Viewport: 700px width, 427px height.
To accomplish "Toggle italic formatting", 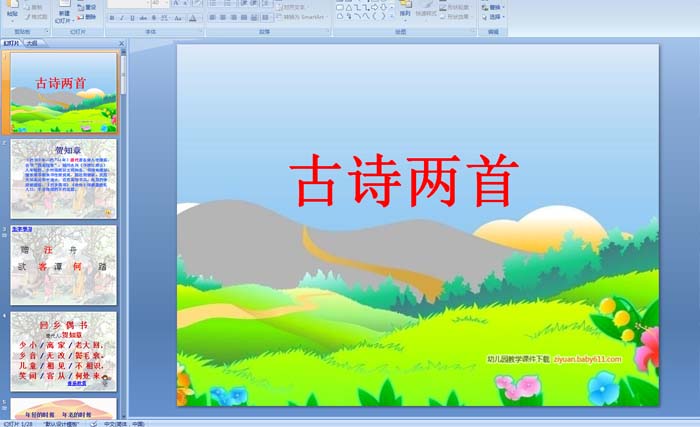I will 122,18.
